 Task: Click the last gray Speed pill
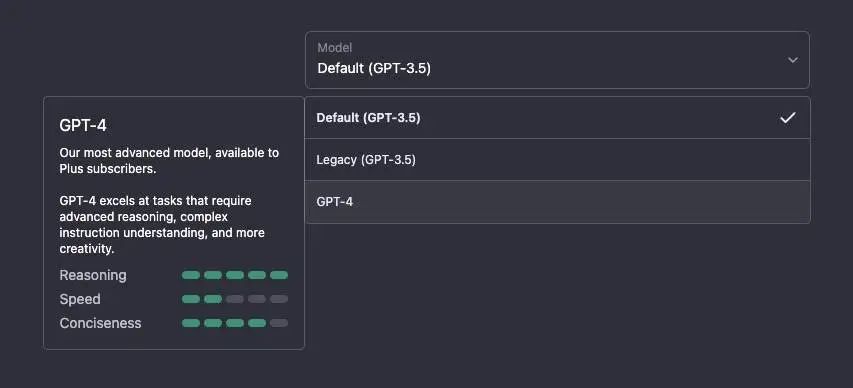(x=279, y=299)
